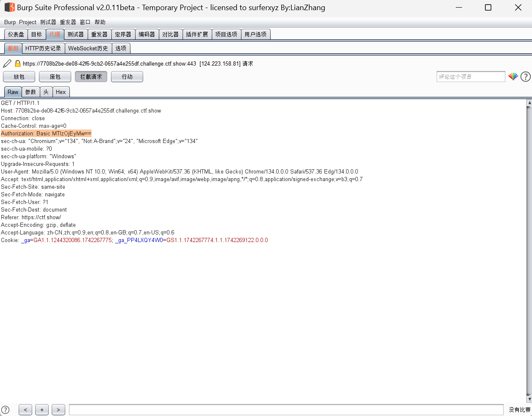Image resolution: width=532 pixels, height=416 pixels.
Task: Click the pencil edit target icon
Action: 7,63
